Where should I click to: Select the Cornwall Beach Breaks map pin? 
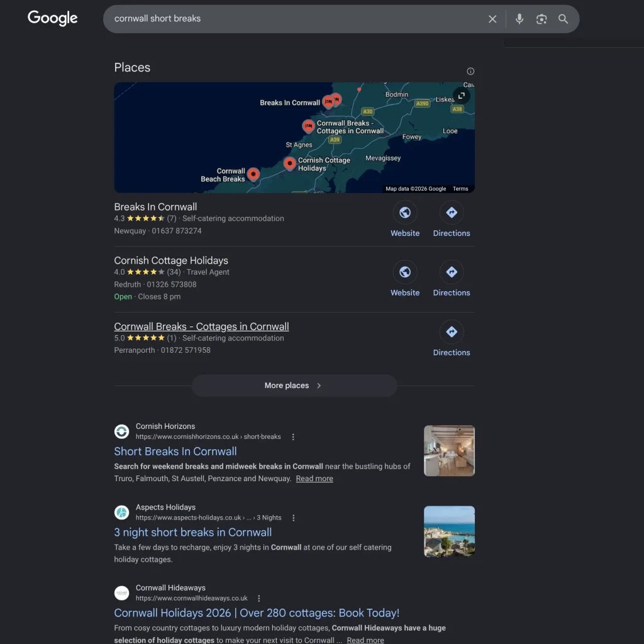click(x=253, y=175)
